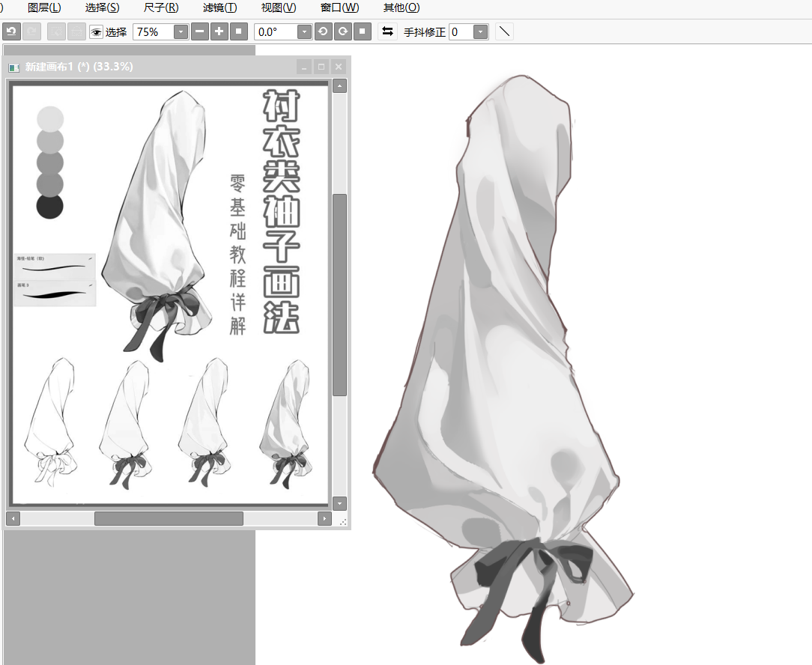The width and height of the screenshot is (812, 665).
Task: Open the 视图(V) menu
Action: pyautogui.click(x=279, y=7)
